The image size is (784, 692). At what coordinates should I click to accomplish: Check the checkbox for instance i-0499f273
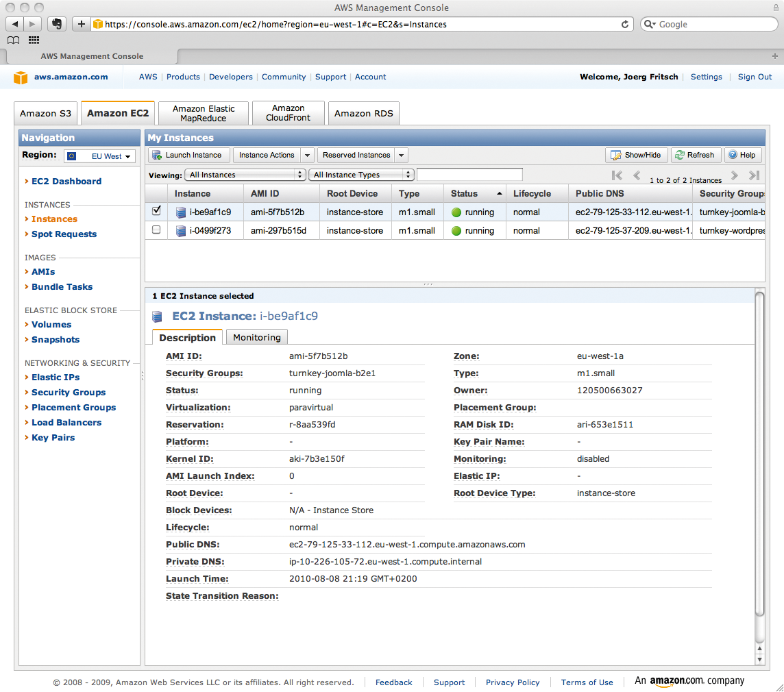(x=156, y=230)
